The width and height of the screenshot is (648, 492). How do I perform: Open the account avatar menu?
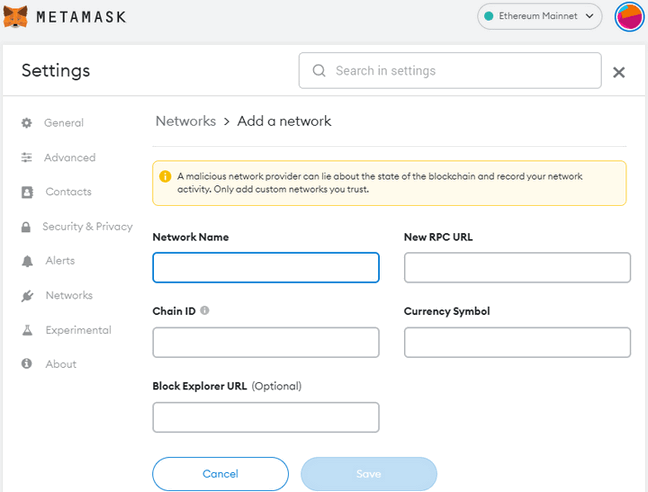(629, 17)
